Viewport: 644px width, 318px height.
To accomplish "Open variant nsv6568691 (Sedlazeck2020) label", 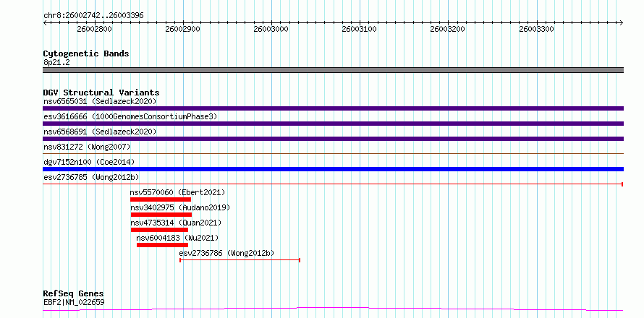I will tap(100, 132).
